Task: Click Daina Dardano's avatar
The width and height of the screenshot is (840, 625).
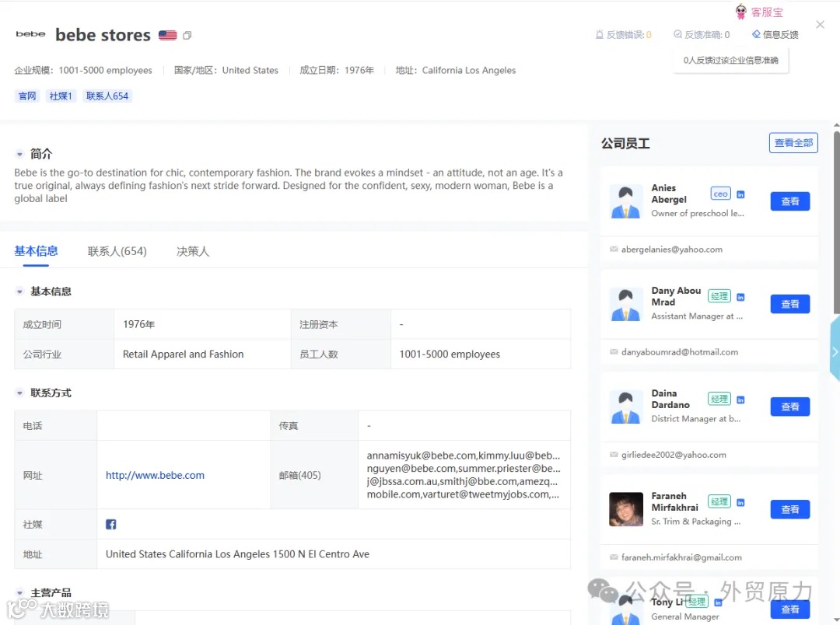Action: [625, 407]
